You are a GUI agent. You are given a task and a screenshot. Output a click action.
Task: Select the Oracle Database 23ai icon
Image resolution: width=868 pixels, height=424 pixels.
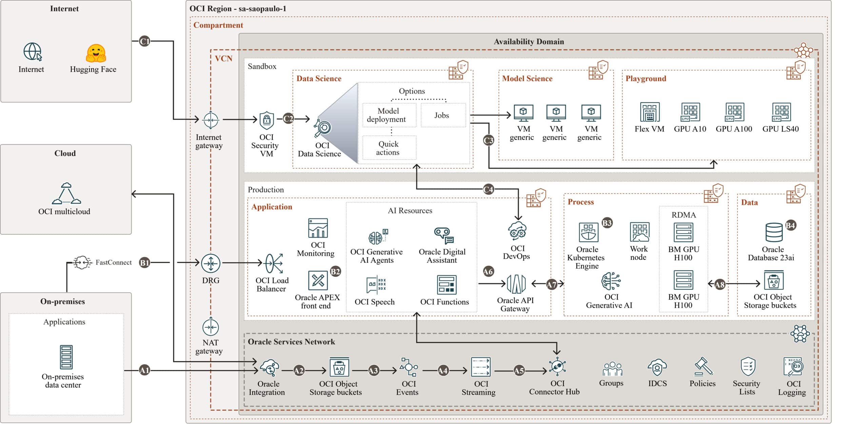774,232
